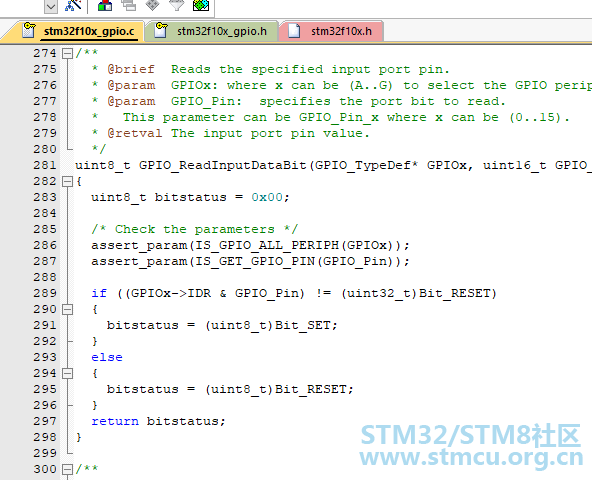This screenshot has height=480, width=592.
Task: Open Options for Target wand icon
Action: pos(73,5)
